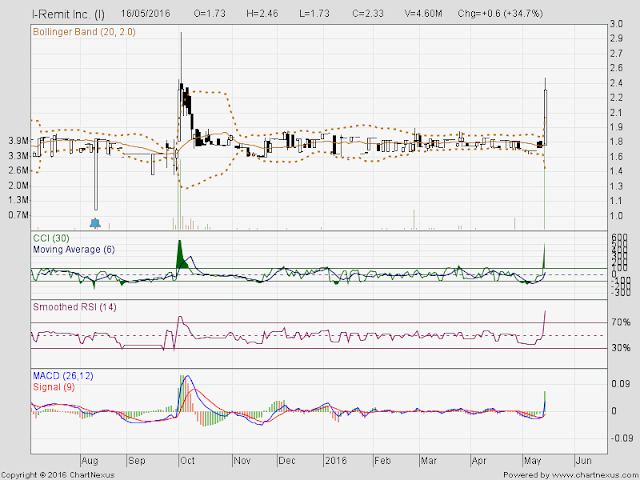This screenshot has height=480, width=640.
Task: Click the H=2.46 high price value
Action: click(262, 13)
